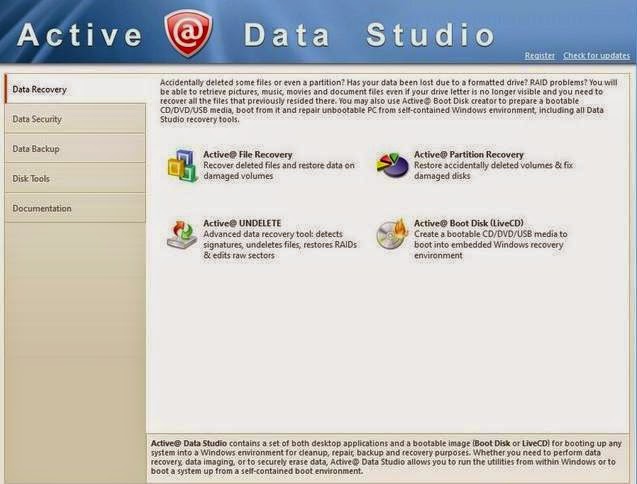Click the Register link
The image size is (637, 484).
pyautogui.click(x=540, y=56)
